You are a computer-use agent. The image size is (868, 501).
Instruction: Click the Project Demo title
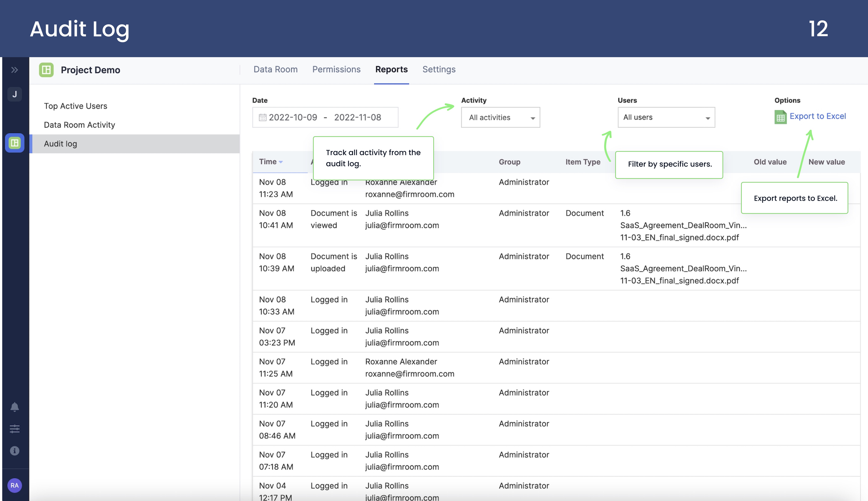pos(91,70)
